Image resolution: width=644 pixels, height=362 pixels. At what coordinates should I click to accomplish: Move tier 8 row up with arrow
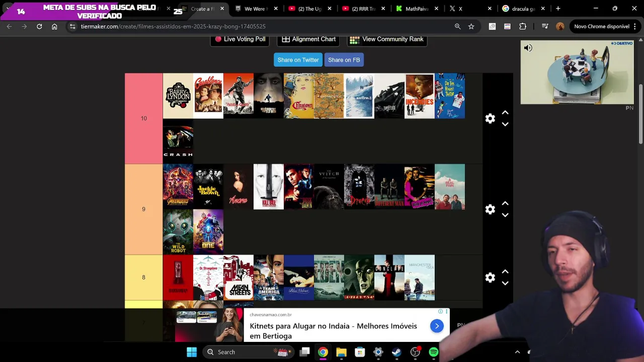505,272
